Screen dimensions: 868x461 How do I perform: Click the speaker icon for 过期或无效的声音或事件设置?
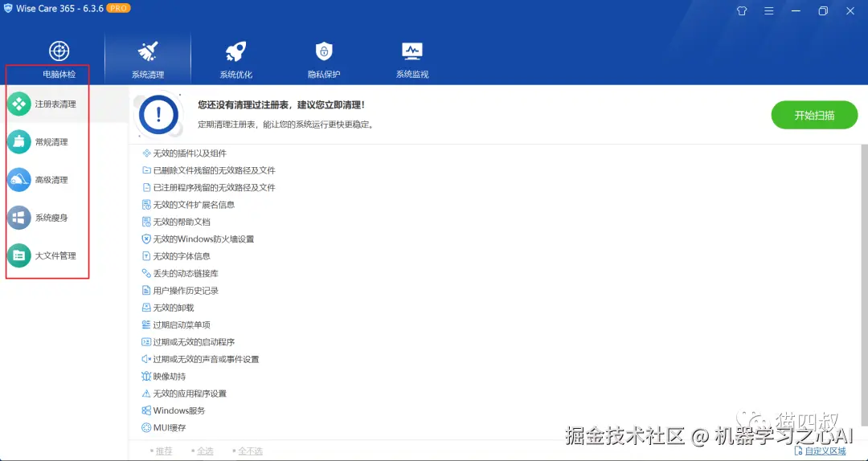pyautogui.click(x=147, y=359)
